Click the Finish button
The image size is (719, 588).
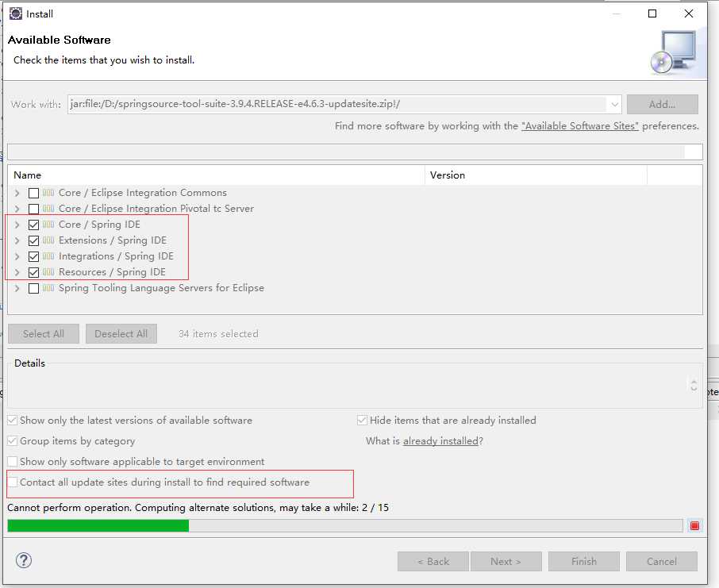click(584, 561)
